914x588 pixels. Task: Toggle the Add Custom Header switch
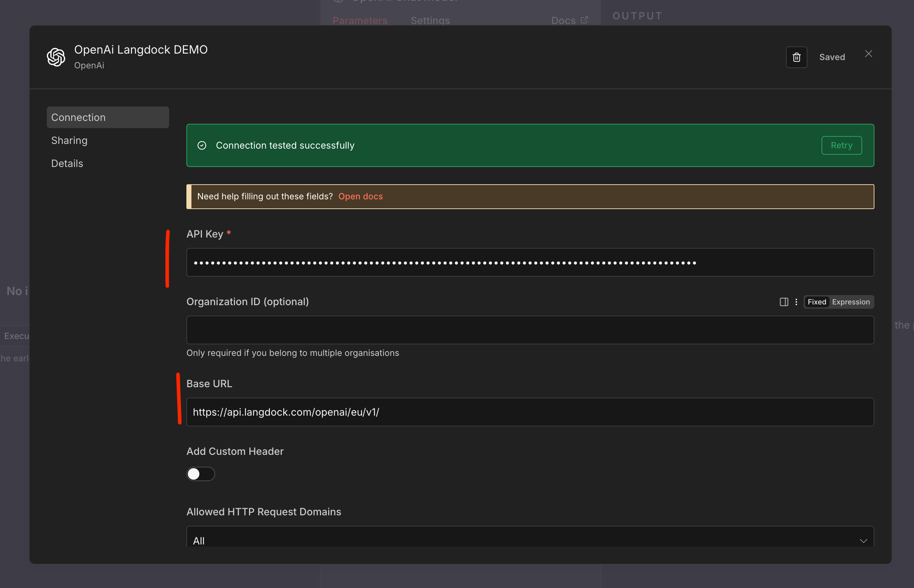pyautogui.click(x=200, y=474)
